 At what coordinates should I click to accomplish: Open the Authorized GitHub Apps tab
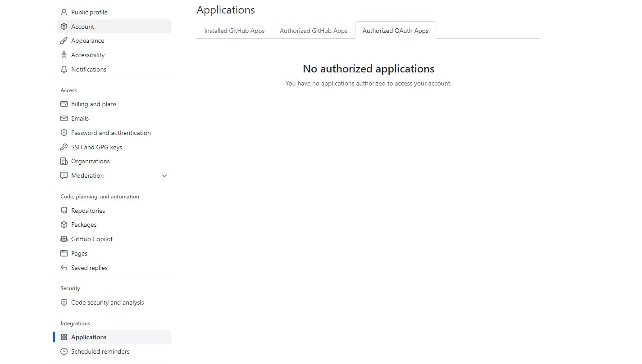coord(313,30)
